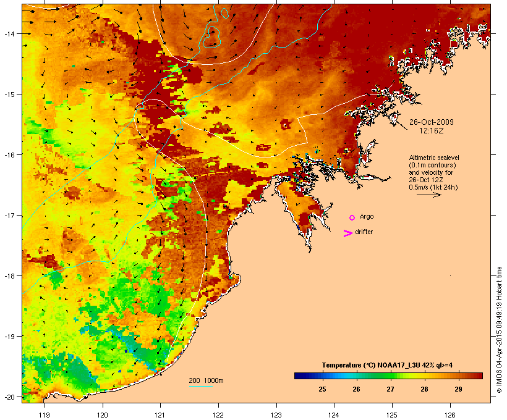Click the IMOS Hobart time copyright text

(499, 330)
